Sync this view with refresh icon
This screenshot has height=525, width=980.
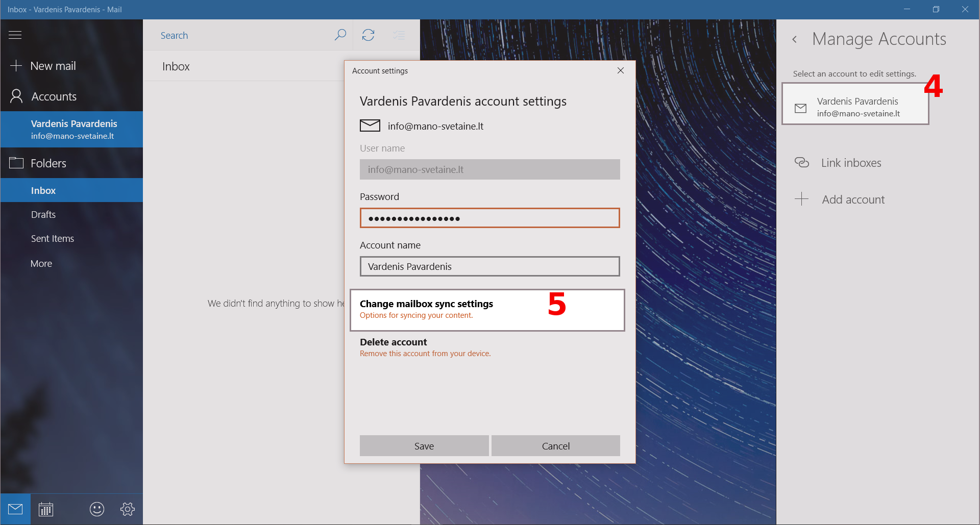click(x=368, y=35)
